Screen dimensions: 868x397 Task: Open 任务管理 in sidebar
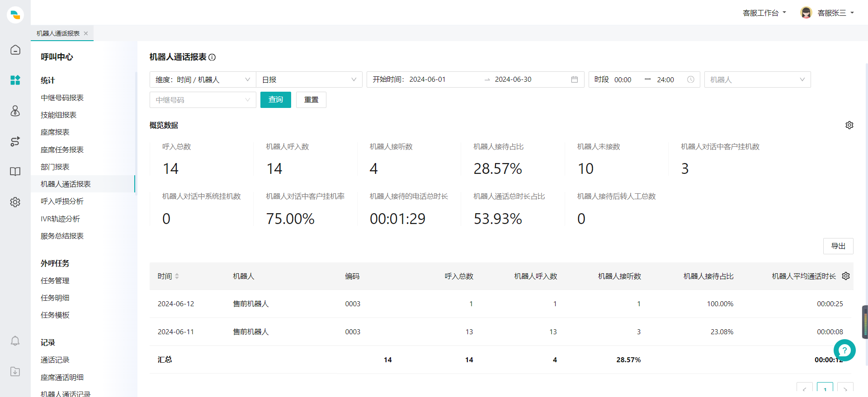[x=55, y=281]
